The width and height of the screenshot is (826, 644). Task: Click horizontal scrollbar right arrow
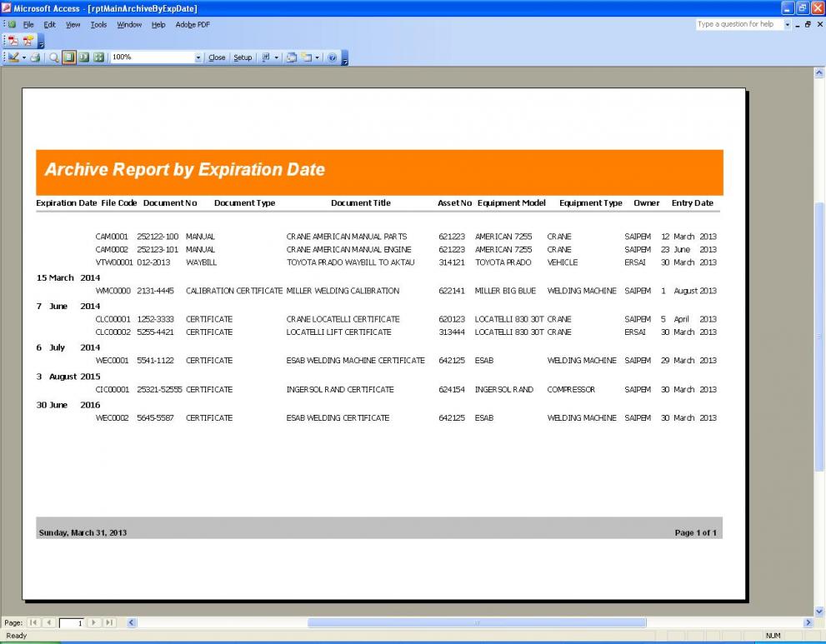point(808,622)
